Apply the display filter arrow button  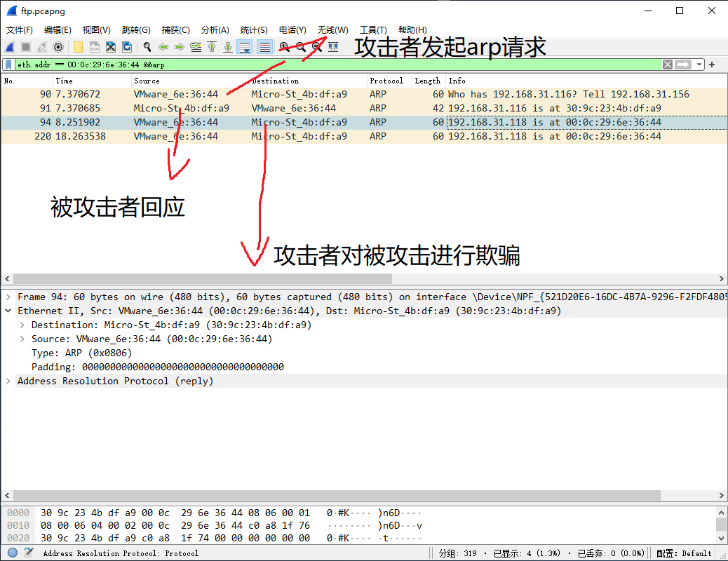[x=683, y=65]
